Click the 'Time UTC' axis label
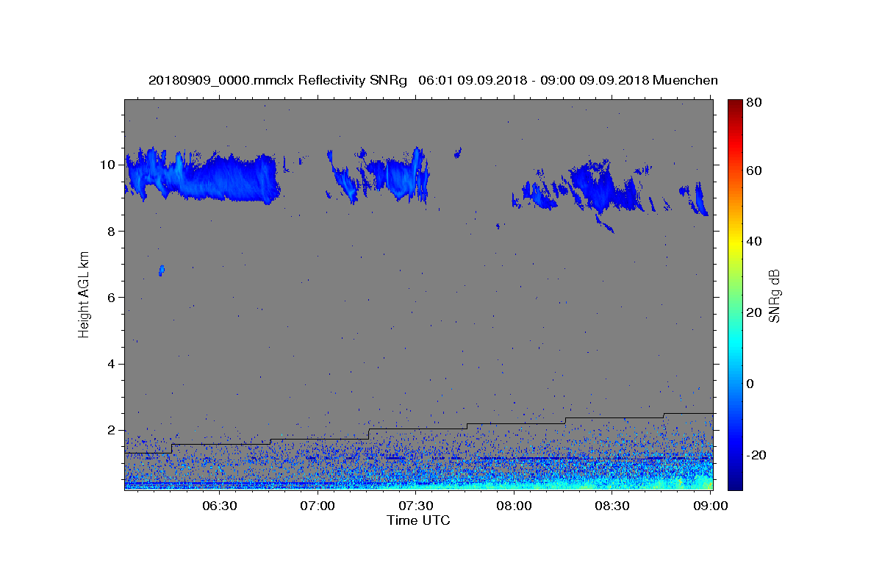The height and width of the screenshot is (588, 882). [418, 520]
